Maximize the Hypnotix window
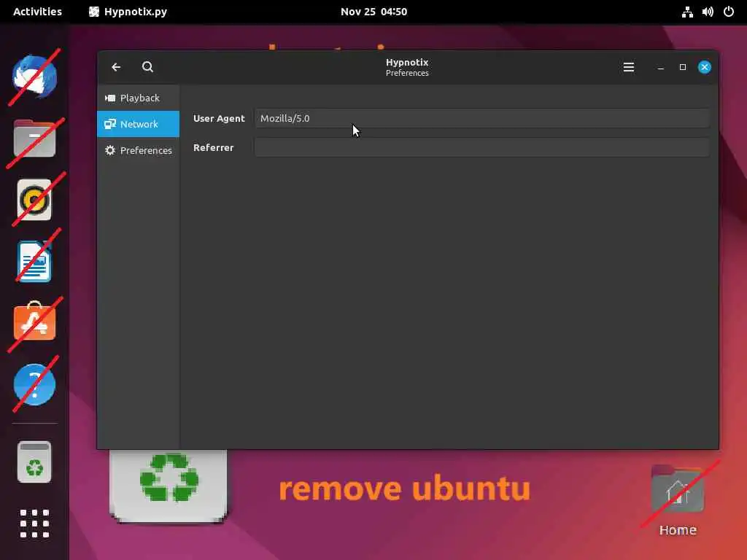The width and height of the screenshot is (747, 560). pyautogui.click(x=682, y=67)
